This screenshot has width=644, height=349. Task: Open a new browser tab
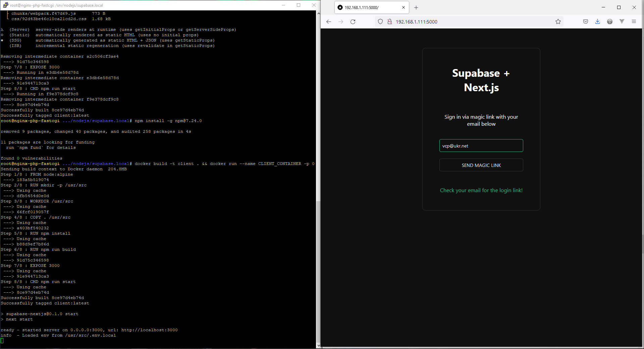point(416,7)
